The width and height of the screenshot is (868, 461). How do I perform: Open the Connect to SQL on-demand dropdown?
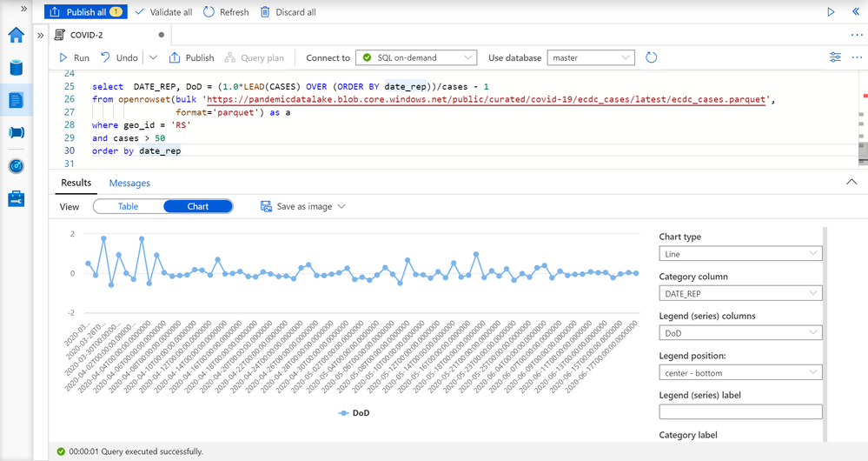pos(416,57)
